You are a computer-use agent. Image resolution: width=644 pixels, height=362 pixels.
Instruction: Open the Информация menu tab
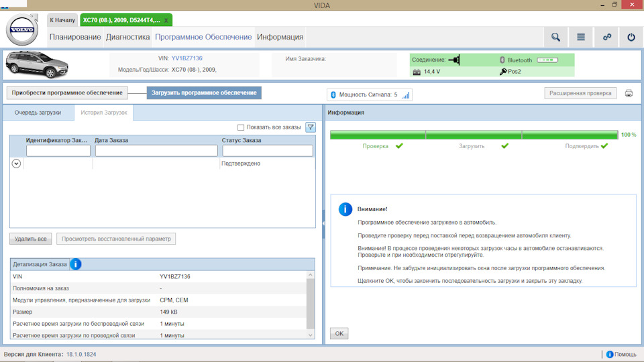[280, 37]
